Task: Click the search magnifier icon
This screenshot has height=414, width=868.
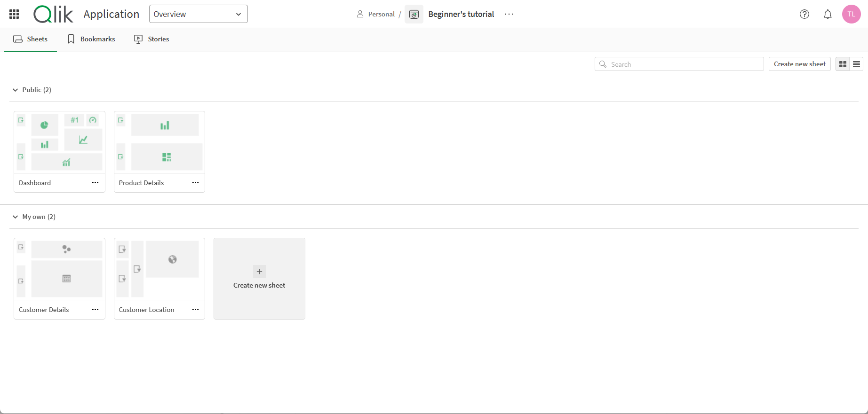Action: pos(603,64)
